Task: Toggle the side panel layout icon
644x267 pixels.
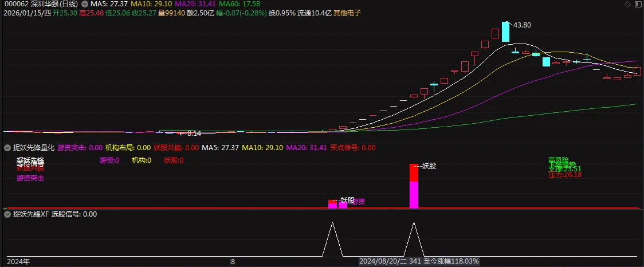Action: (638, 4)
